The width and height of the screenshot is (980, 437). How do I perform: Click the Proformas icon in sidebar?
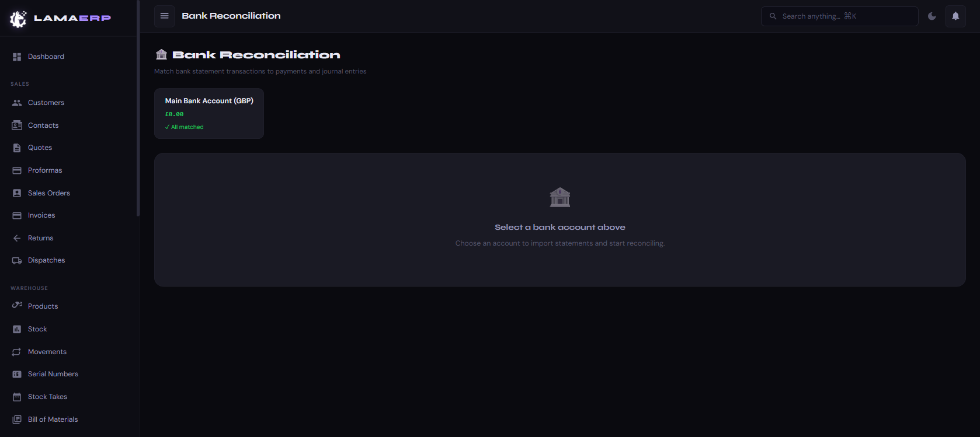pos(17,170)
